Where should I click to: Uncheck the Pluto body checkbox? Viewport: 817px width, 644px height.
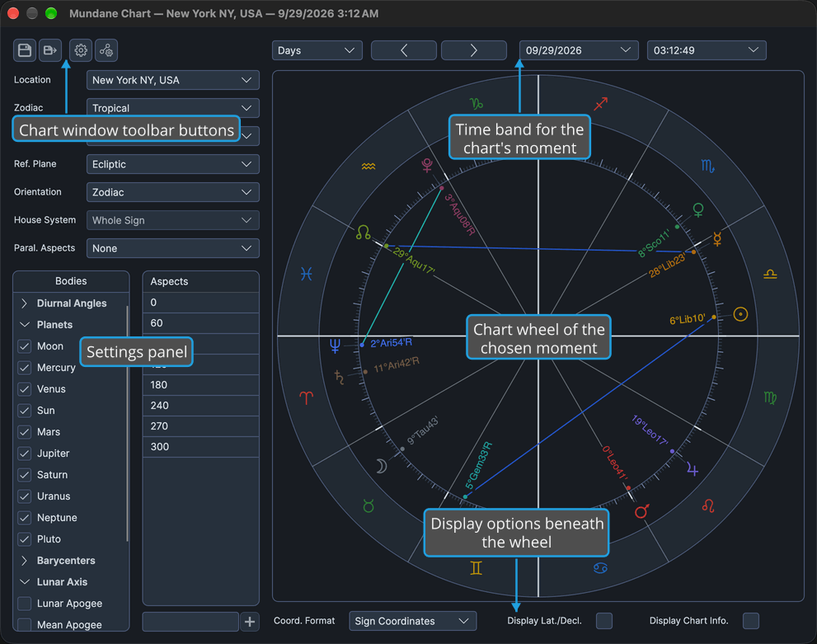(25, 539)
